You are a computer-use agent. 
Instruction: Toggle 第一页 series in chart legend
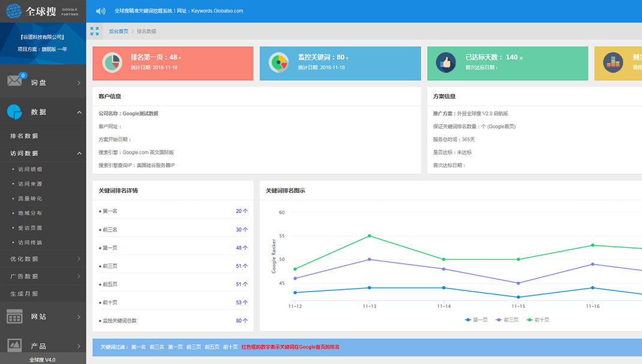pos(476,320)
